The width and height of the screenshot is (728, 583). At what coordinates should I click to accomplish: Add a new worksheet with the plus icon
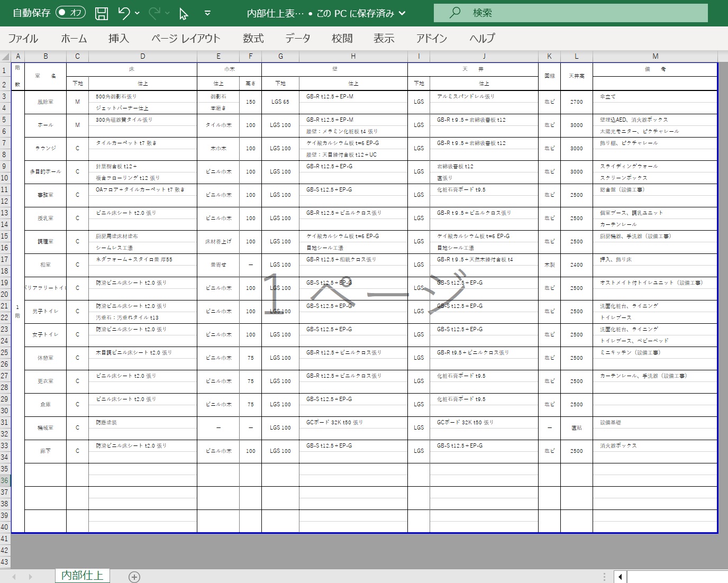point(134,576)
